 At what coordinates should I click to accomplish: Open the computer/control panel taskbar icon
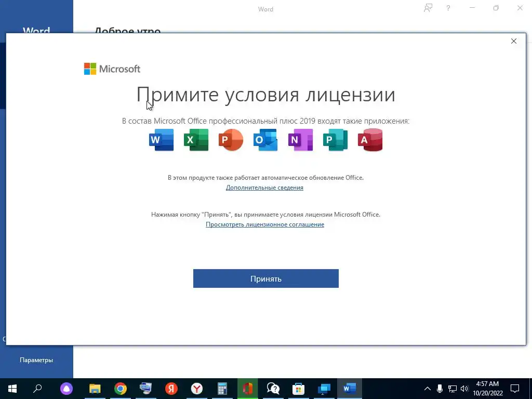pyautogui.click(x=146, y=389)
